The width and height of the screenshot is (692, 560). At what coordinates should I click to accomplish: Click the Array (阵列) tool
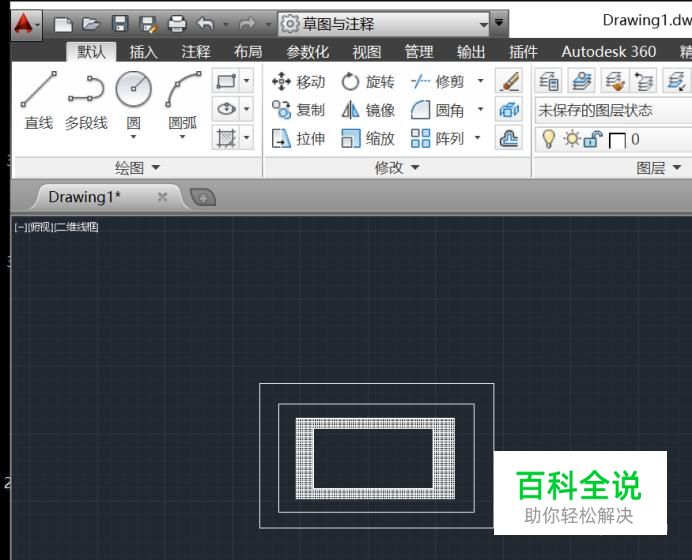437,139
